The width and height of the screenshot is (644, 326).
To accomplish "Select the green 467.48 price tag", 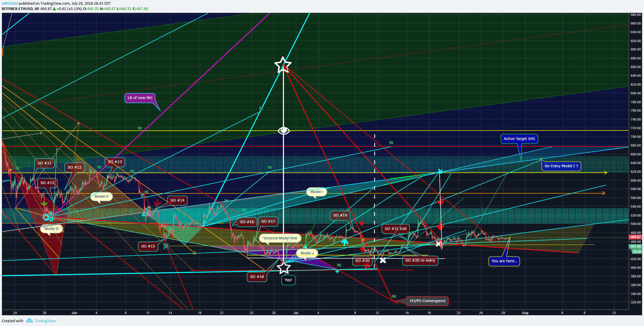I will pyautogui.click(x=636, y=246).
